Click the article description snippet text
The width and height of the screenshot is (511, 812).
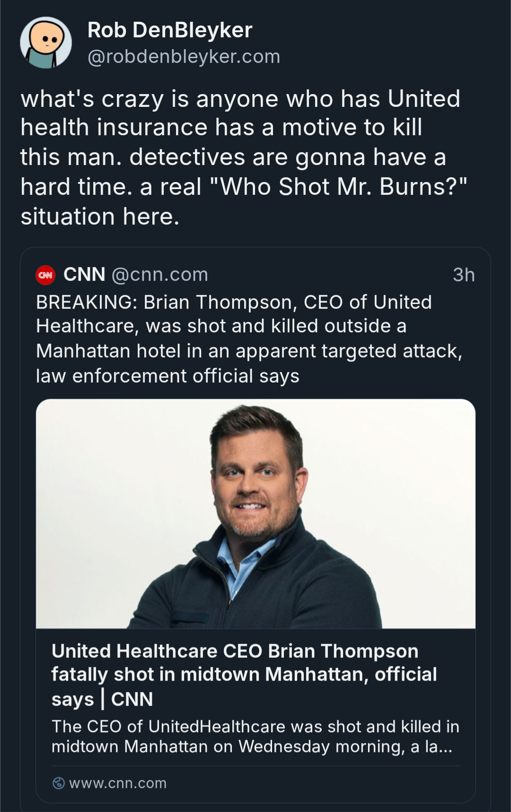(255, 736)
